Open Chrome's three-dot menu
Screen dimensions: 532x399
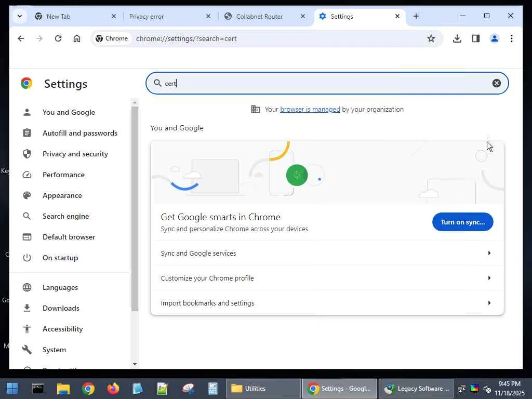(x=512, y=38)
